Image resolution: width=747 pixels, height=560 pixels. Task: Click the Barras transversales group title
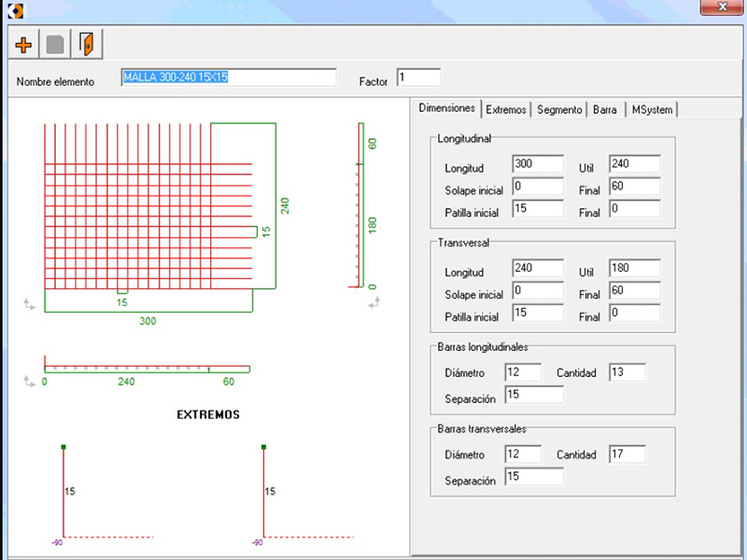(482, 429)
